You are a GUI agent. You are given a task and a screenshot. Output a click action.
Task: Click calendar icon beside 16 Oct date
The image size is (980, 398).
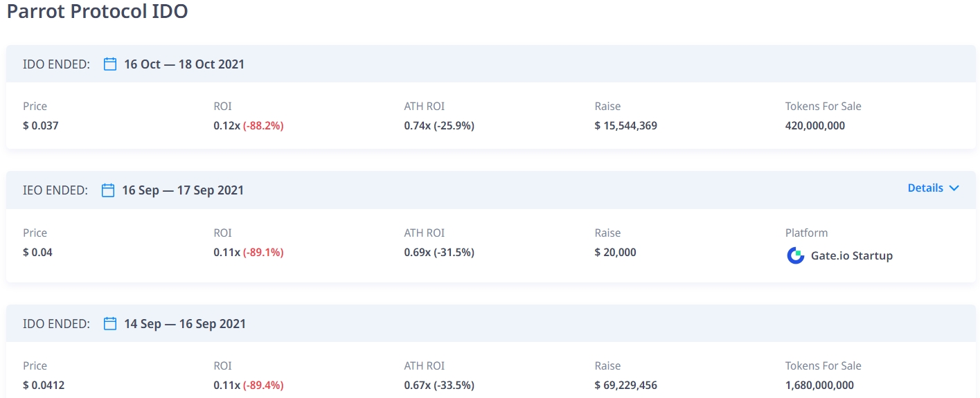point(110,64)
